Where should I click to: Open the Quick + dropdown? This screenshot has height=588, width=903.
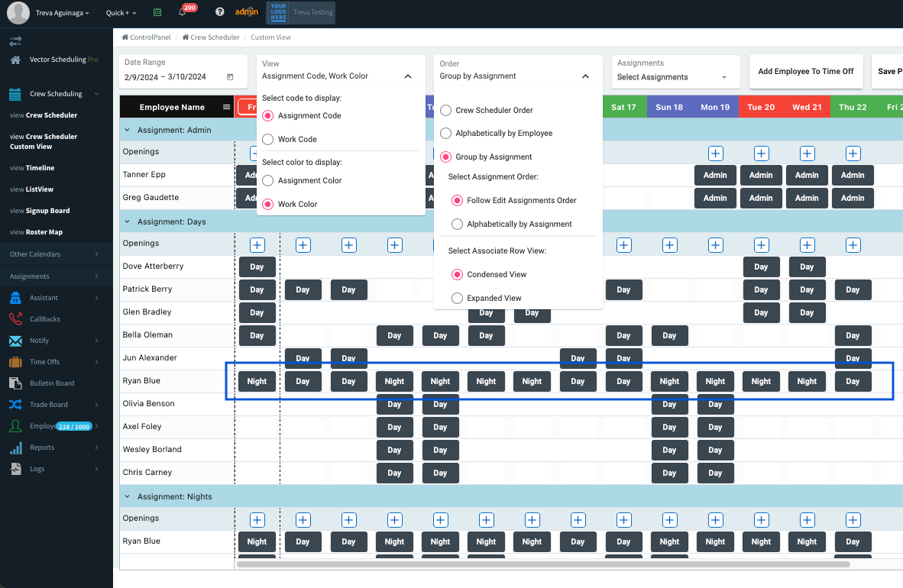point(121,13)
